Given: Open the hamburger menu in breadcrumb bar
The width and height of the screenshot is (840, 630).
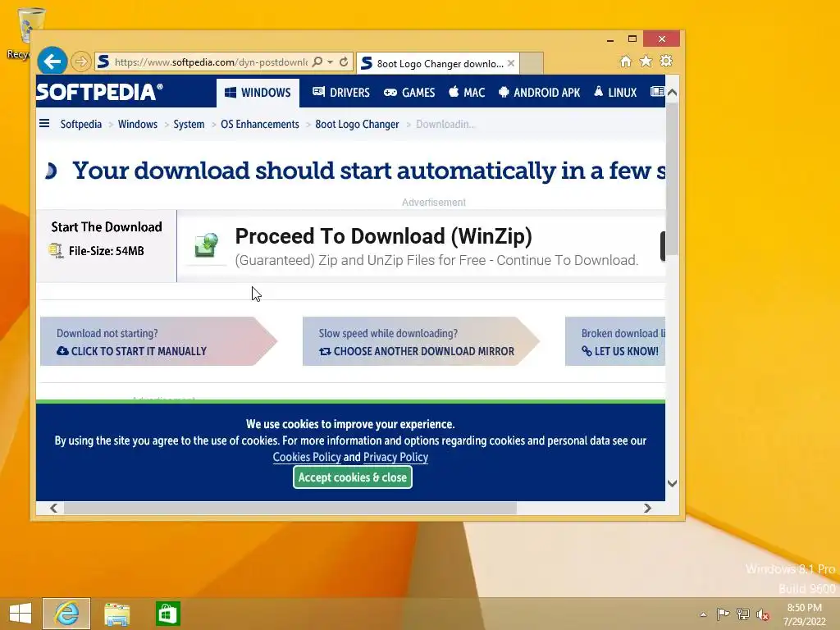Looking at the screenshot, I should (x=44, y=124).
